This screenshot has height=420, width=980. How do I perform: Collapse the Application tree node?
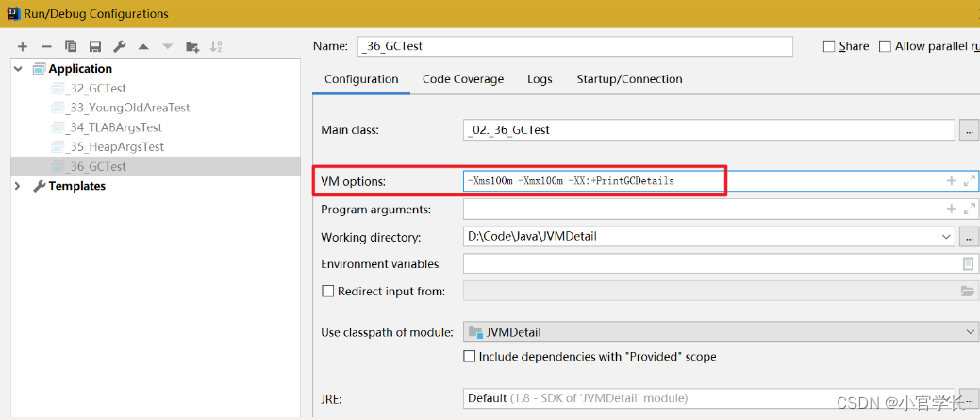coord(18,69)
